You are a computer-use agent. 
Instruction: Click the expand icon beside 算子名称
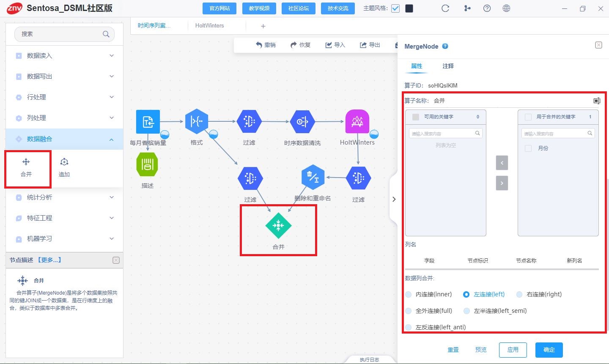point(597,101)
